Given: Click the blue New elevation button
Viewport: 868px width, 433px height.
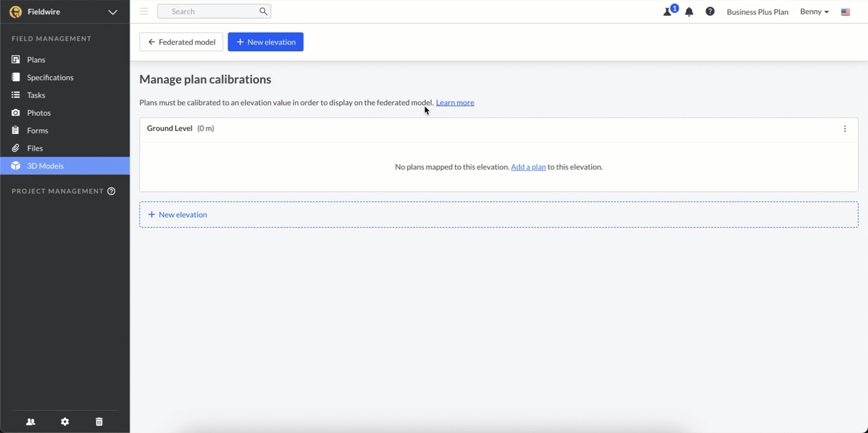Looking at the screenshot, I should pyautogui.click(x=266, y=42).
